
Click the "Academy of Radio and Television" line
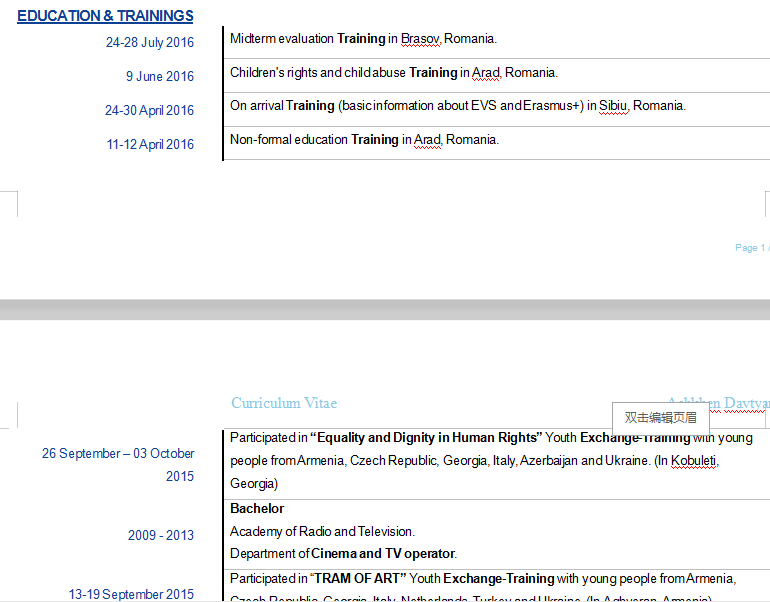pos(322,531)
